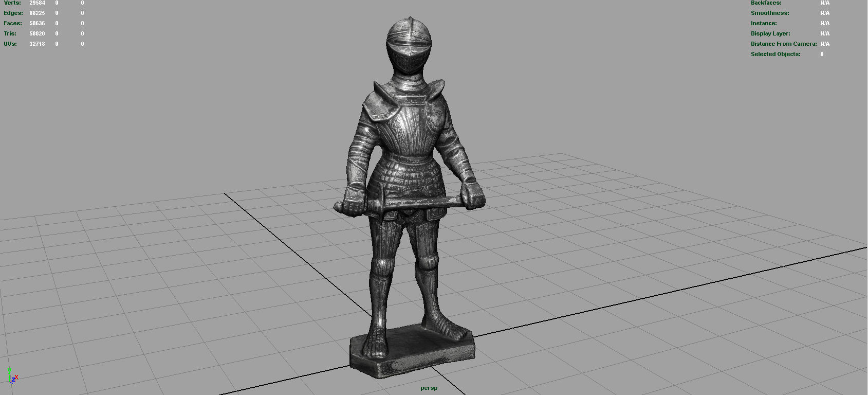Click the 'Distance From Camera:' label
868x395 pixels.
coord(784,44)
